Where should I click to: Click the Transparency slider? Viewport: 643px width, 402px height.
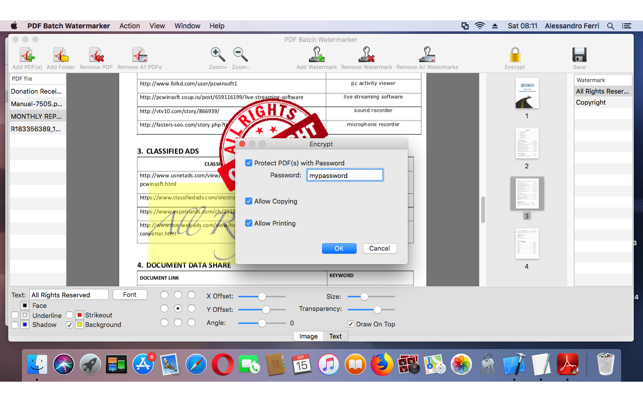371,309
